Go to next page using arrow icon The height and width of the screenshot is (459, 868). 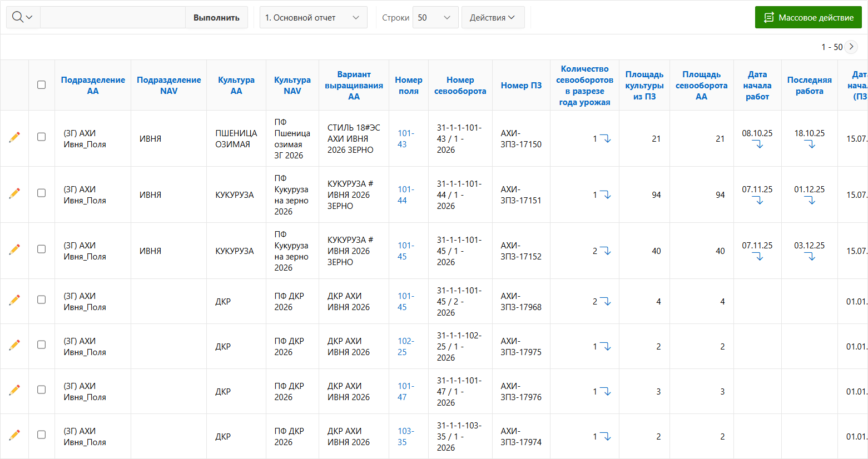click(x=851, y=47)
